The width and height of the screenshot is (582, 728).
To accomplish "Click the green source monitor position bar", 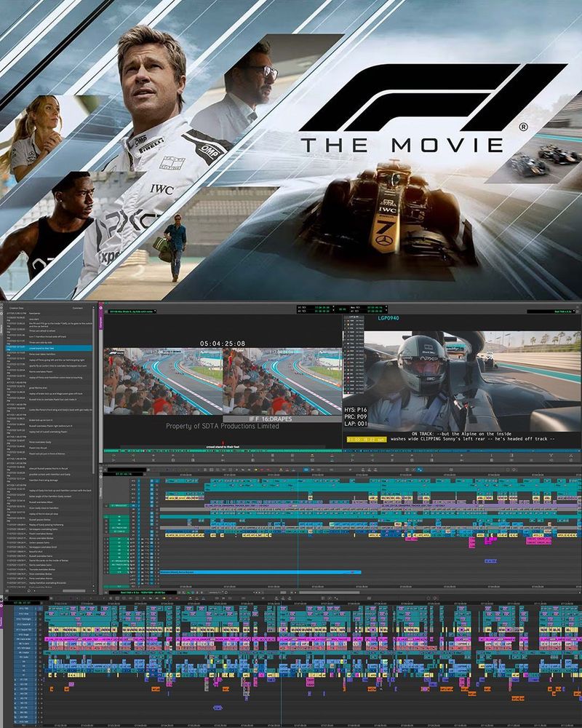I will pos(223,451).
